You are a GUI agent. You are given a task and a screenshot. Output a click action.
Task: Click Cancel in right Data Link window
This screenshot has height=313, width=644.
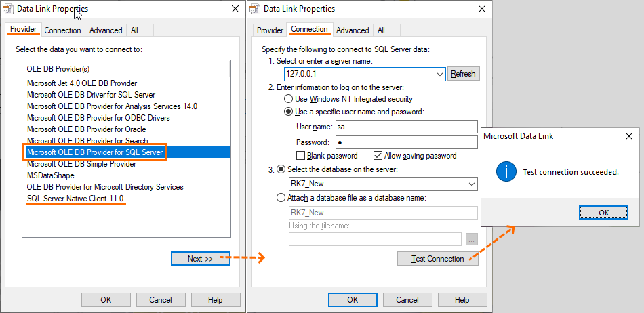407,300
